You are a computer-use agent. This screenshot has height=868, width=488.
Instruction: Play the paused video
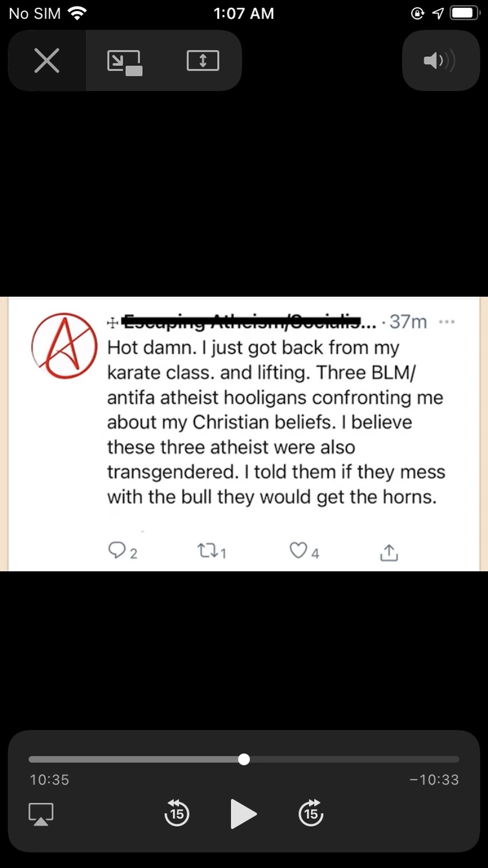(x=244, y=814)
